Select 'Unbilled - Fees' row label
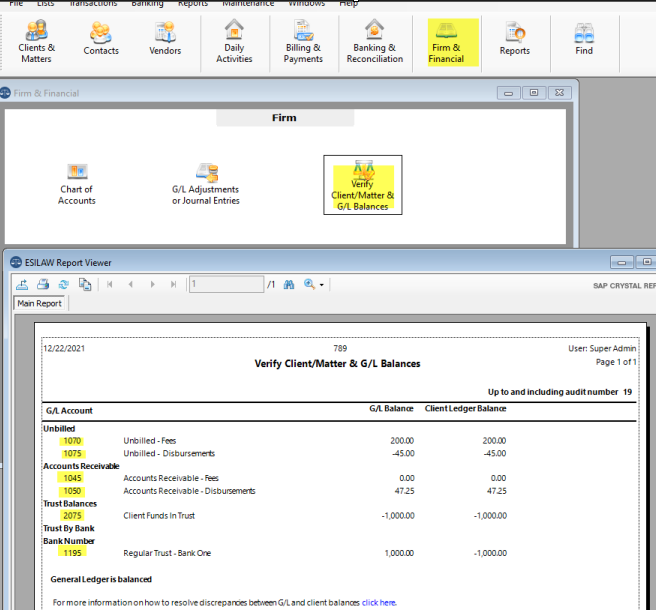The image size is (656, 610). [150, 441]
